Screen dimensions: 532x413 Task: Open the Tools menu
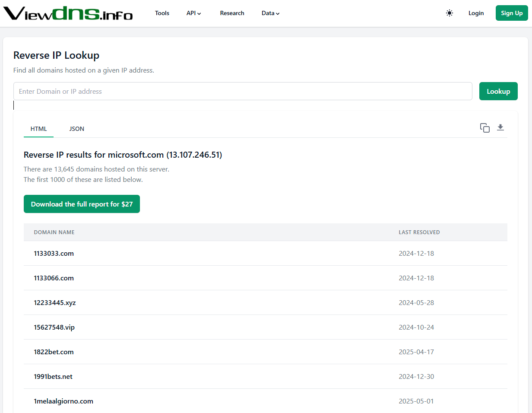coord(162,13)
